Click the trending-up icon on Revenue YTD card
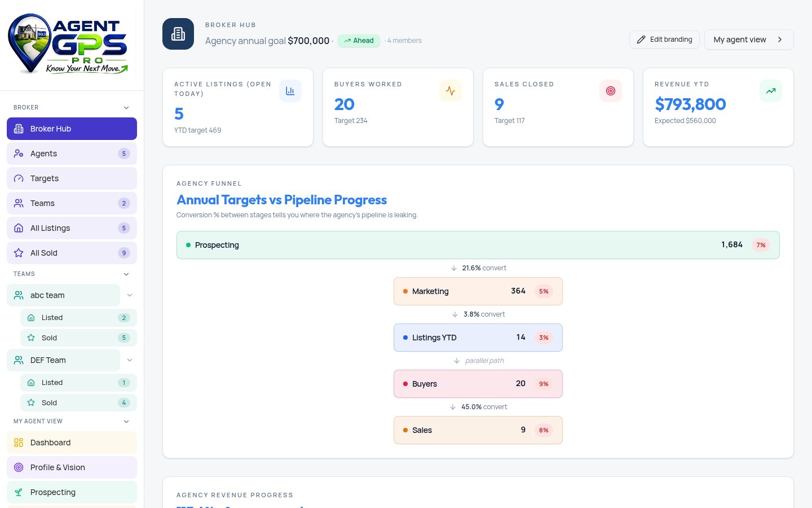This screenshot has width=812, height=508. (771, 91)
